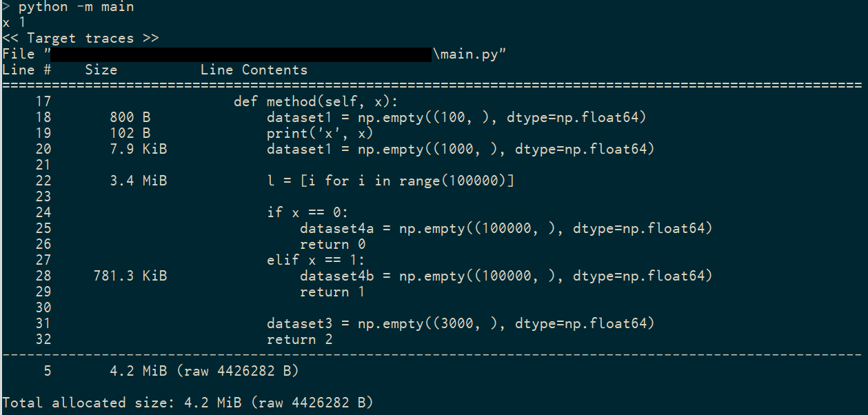Click the dataset4b np.empty assignment
868x415 pixels.
coord(506,276)
